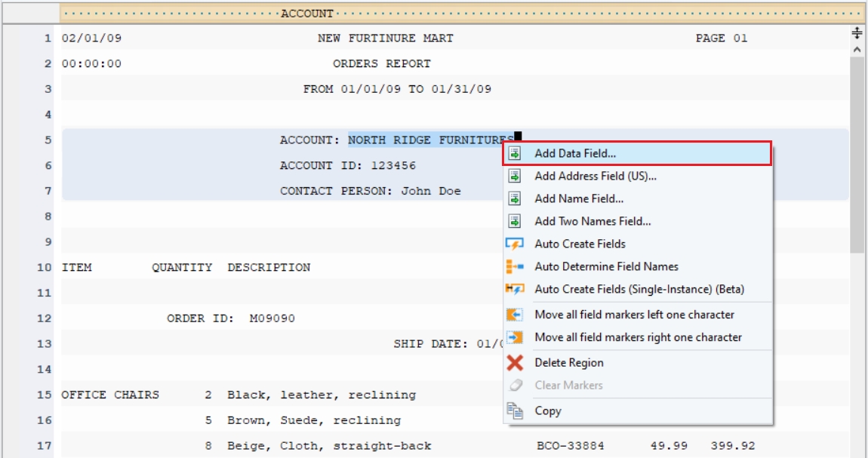The image size is (868, 458).
Task: Click the Add Name Field icon
Action: tap(515, 199)
